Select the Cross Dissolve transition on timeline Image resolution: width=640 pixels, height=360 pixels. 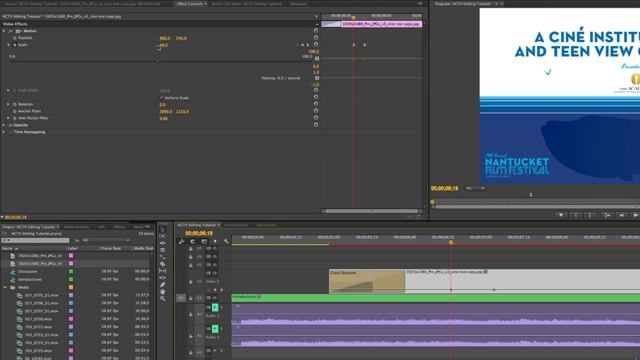pyautogui.click(x=367, y=281)
